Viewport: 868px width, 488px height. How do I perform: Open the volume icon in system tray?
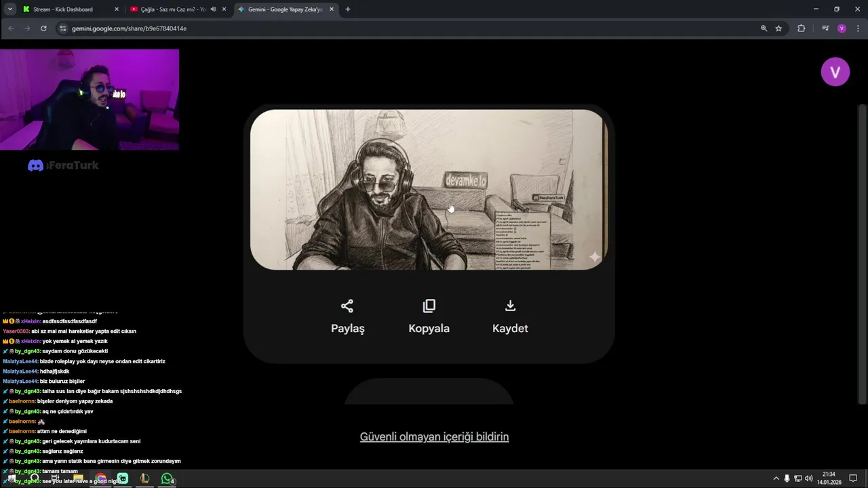(808, 479)
